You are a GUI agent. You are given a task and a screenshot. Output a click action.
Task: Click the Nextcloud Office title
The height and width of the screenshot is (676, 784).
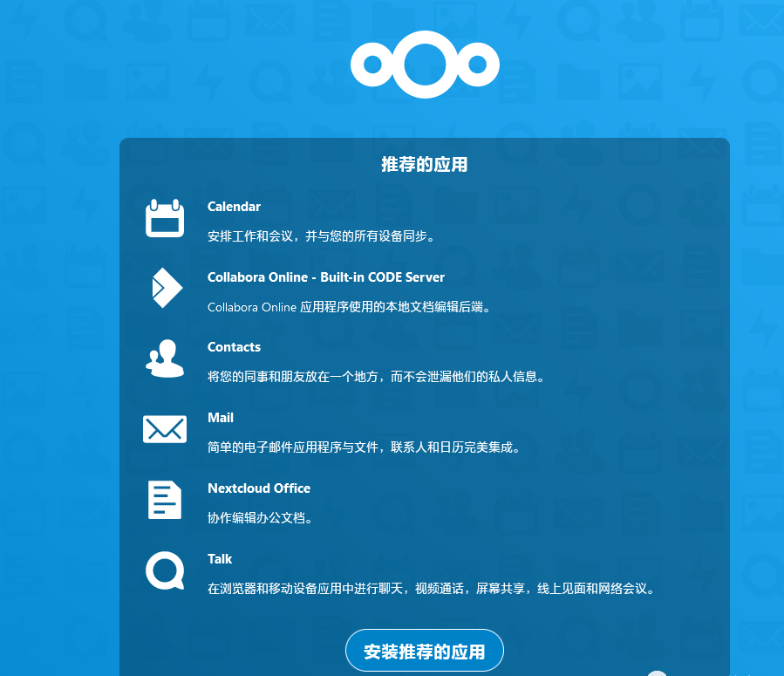click(259, 488)
